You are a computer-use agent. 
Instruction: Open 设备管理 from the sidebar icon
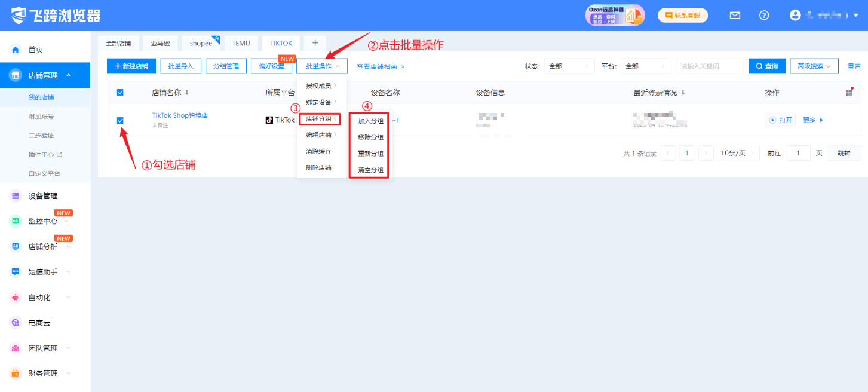16,196
